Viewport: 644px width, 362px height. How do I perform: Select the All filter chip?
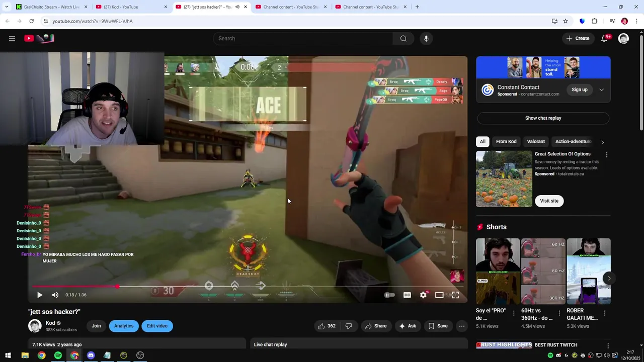point(482,142)
